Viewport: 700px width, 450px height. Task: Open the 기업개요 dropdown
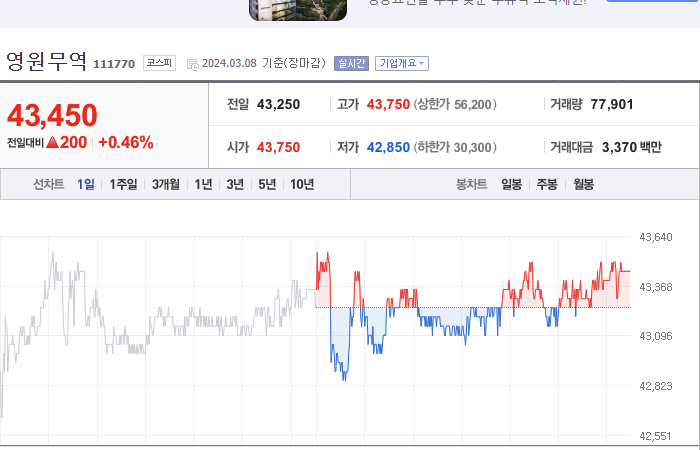coord(402,63)
